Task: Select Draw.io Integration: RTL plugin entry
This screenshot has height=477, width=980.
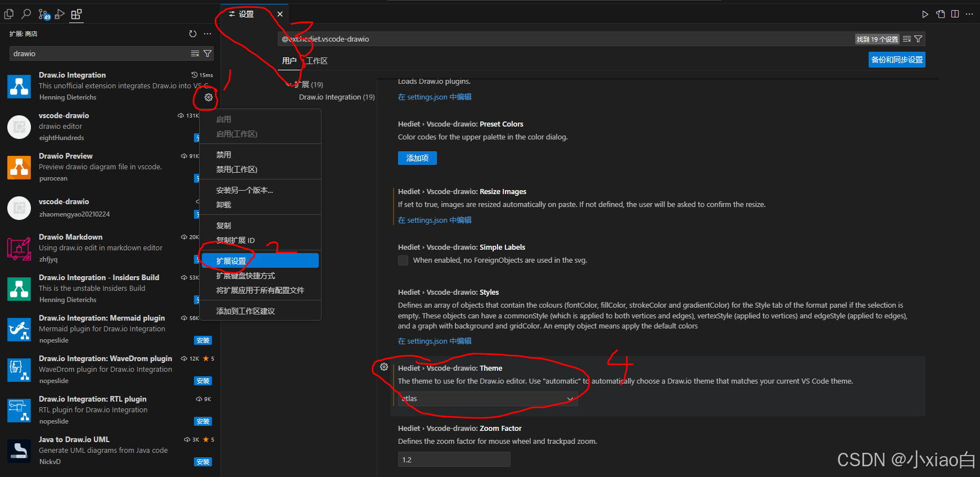Action: [x=110, y=410]
